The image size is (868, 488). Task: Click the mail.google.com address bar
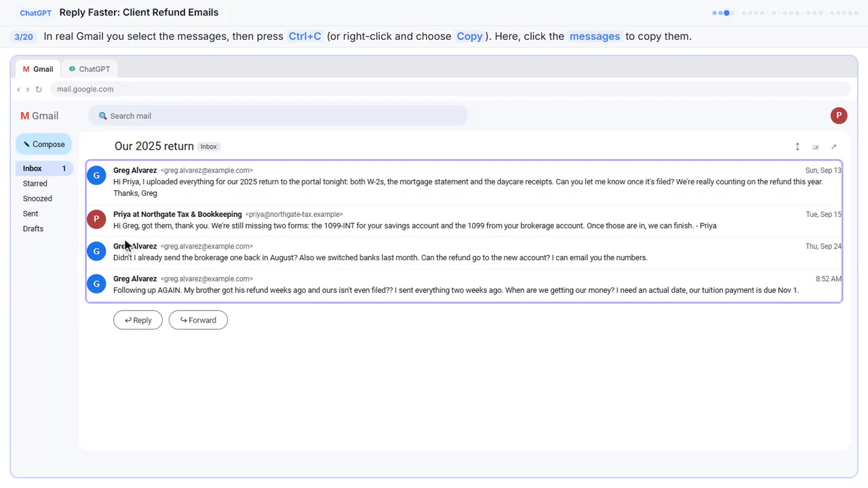pos(450,89)
